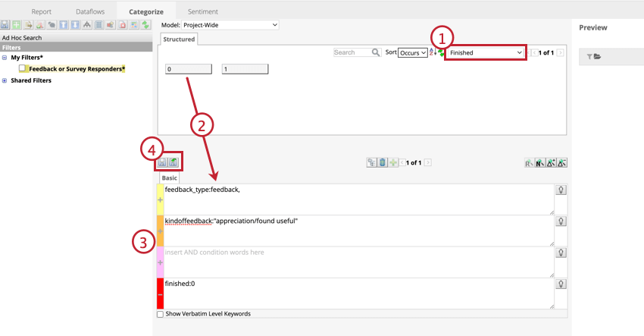Click the trash can delete icon
The height and width of the screenshot is (336, 644).
383,162
